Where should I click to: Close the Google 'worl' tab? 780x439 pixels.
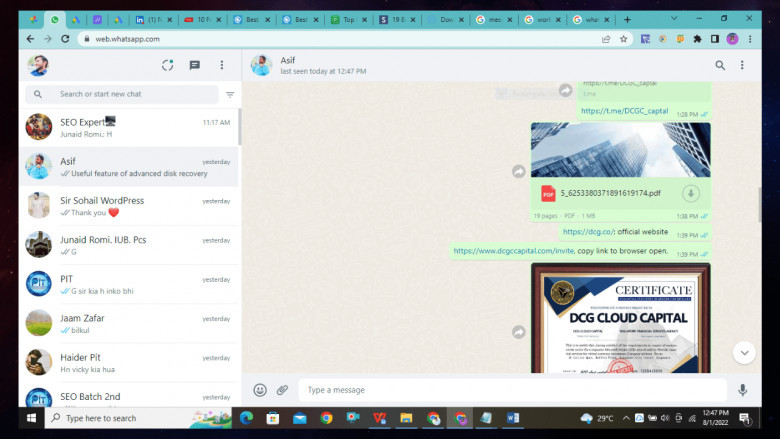(558, 20)
